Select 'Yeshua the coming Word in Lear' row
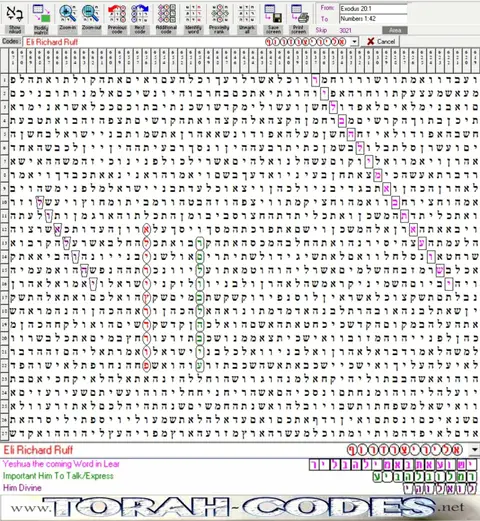The height and width of the screenshot is (521, 480). tap(239, 464)
